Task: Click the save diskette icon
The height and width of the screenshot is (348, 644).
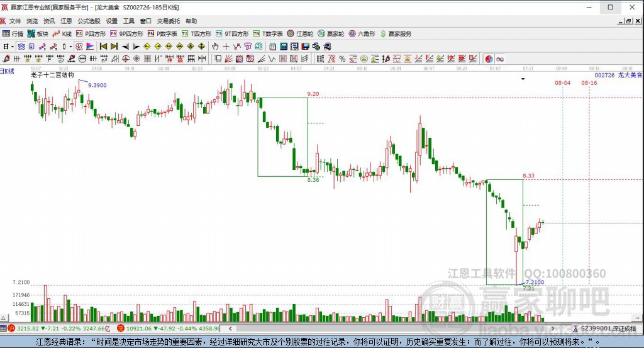Action: pos(305,47)
